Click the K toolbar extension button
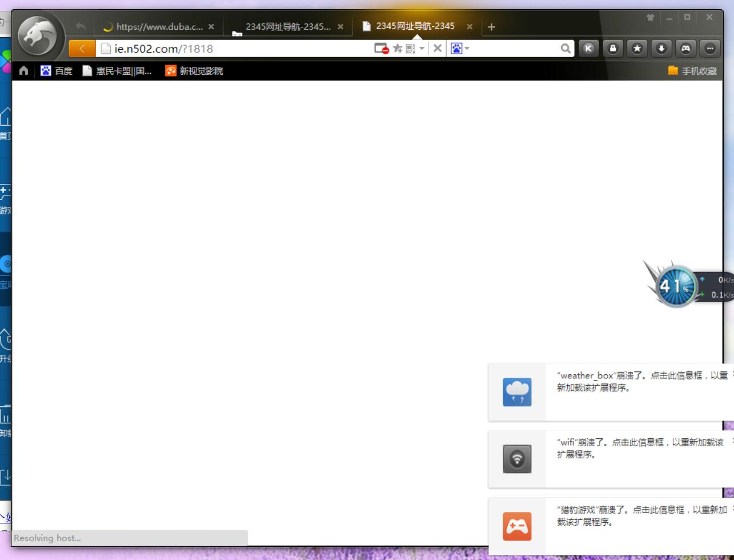This screenshot has width=734, height=560. point(588,49)
